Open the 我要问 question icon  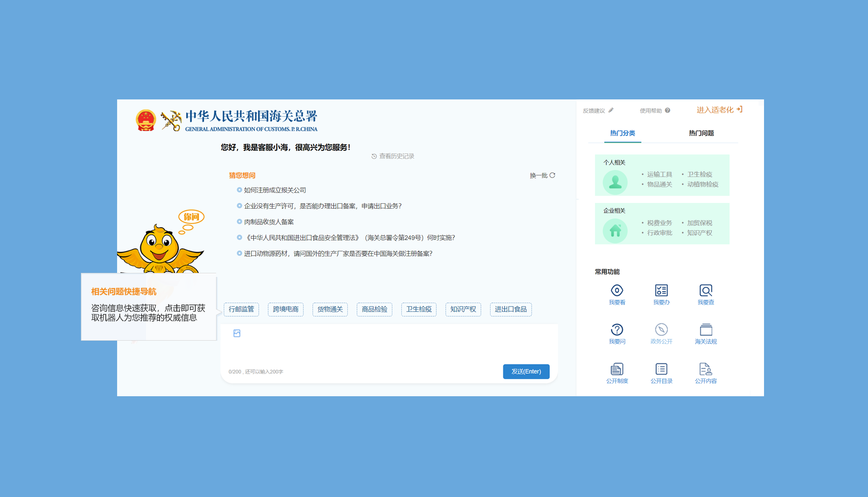(617, 330)
